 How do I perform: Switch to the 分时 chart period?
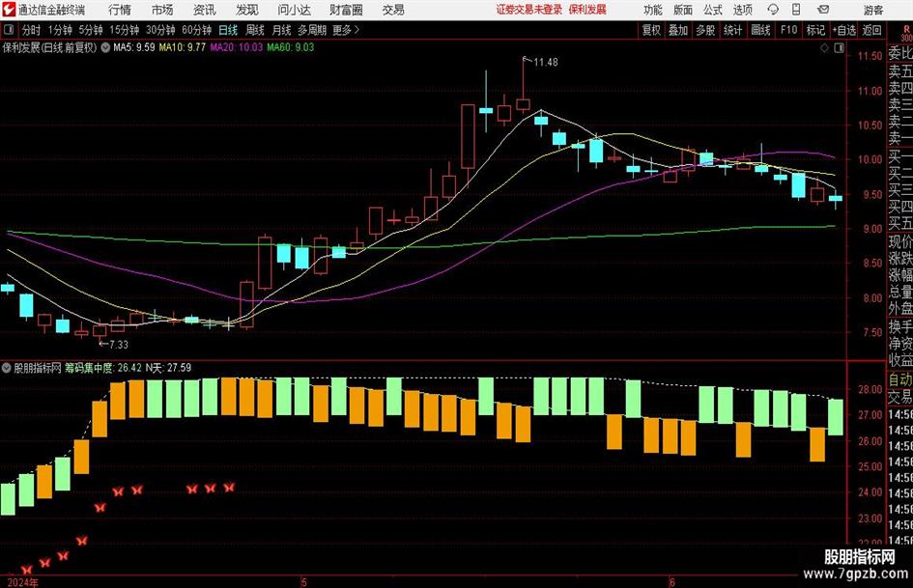coord(32,30)
